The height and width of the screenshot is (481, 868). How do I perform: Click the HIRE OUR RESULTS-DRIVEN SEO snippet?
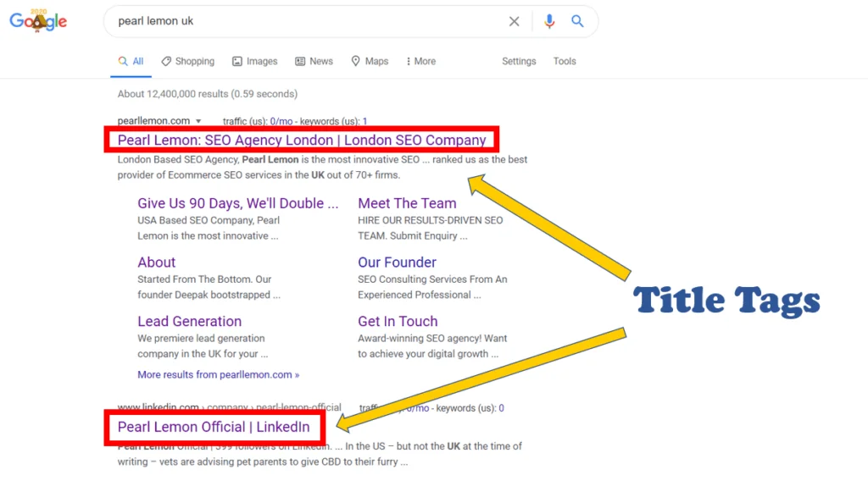(430, 228)
